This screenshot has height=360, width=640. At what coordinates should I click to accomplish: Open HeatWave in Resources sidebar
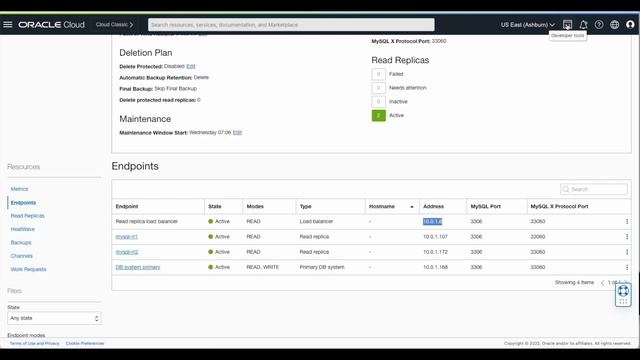pos(22,229)
